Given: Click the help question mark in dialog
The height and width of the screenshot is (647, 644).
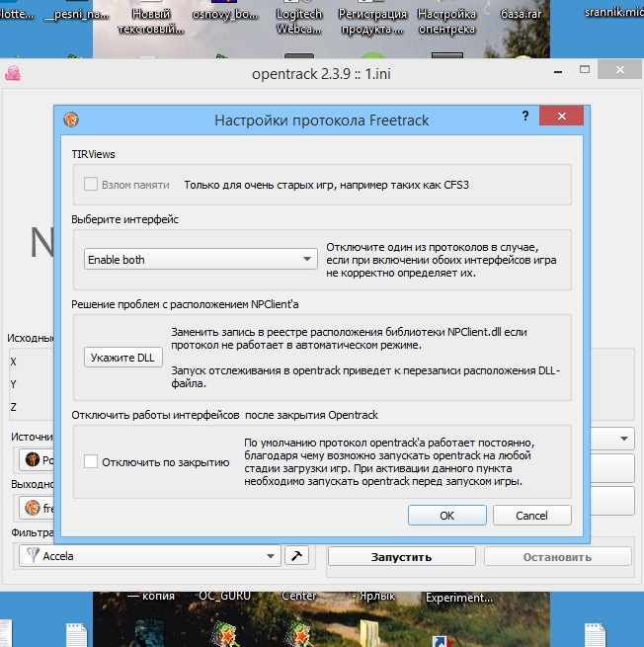Looking at the screenshot, I should click(x=525, y=116).
